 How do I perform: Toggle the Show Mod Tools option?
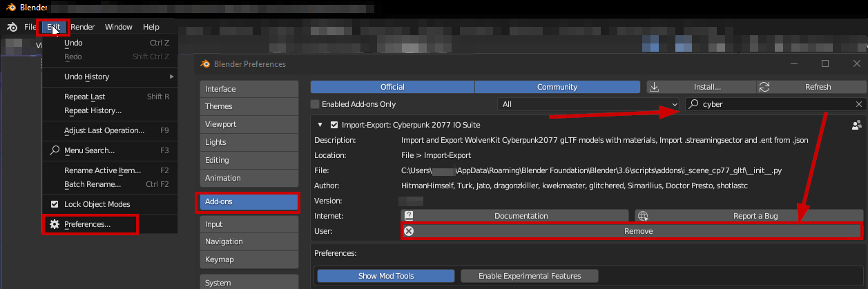(386, 276)
